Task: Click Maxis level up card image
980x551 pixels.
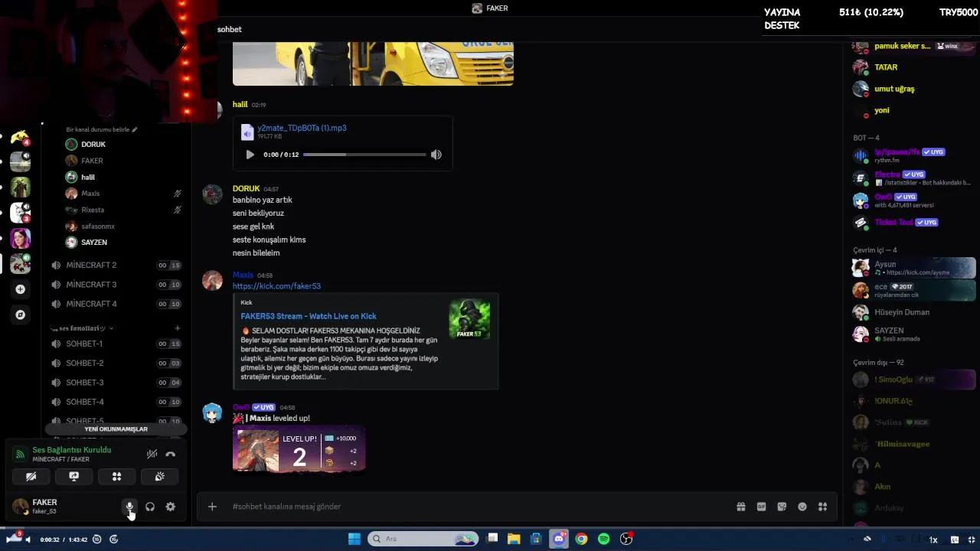Action: pyautogui.click(x=299, y=448)
